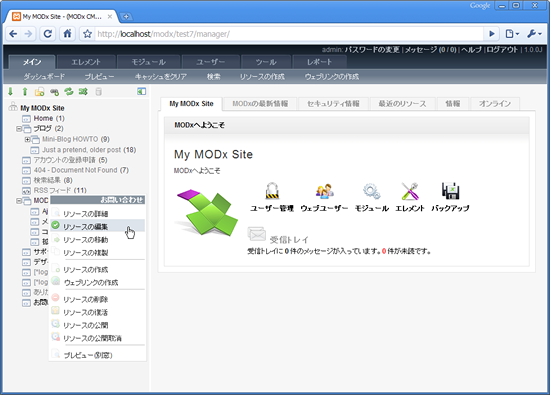Choose リソースの詳細 from context menu
The height and width of the screenshot is (395, 550).
98,214
